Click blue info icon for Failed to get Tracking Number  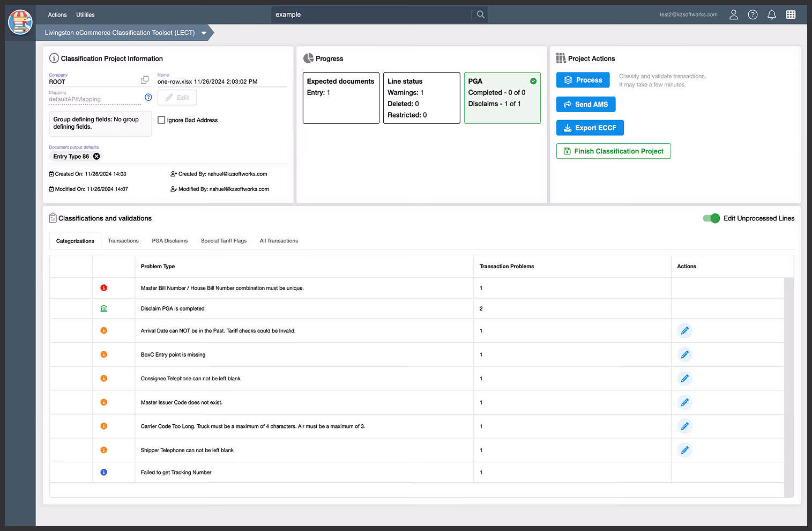104,473
